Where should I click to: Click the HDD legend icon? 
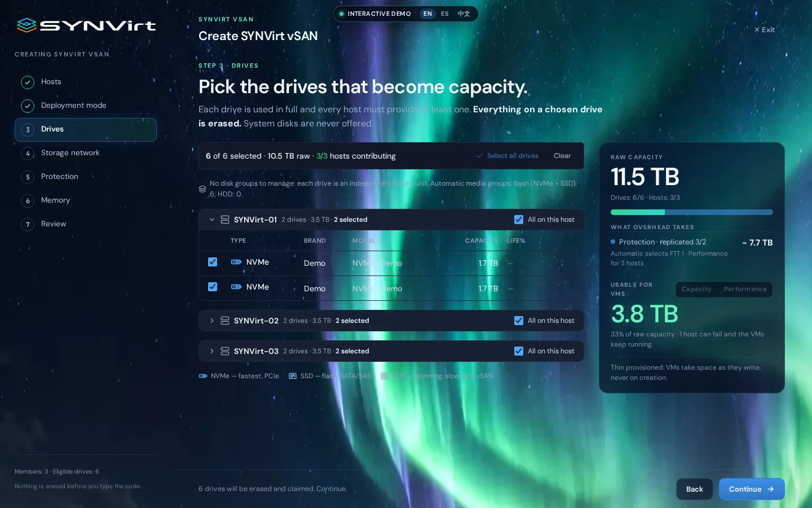(x=384, y=376)
